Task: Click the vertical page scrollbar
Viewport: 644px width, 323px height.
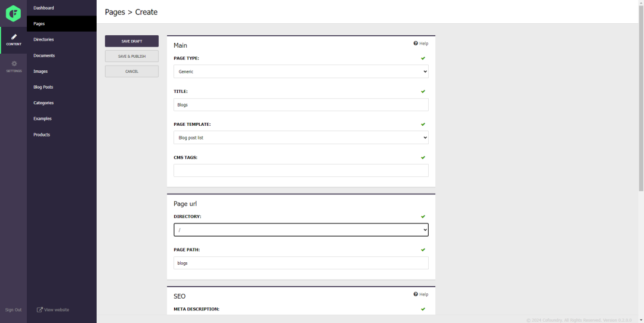Action: click(640, 98)
